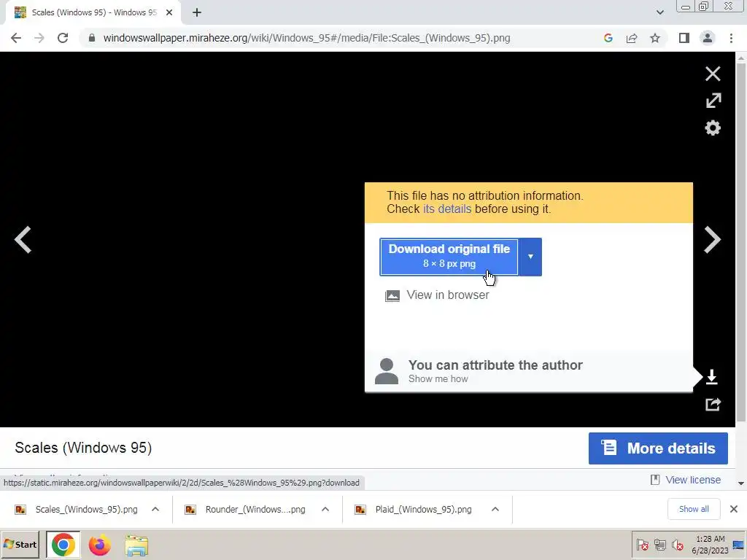Screen dimensions: 747x560
Task: Toggle the download panel with the download arrow icon
Action: pos(712,377)
